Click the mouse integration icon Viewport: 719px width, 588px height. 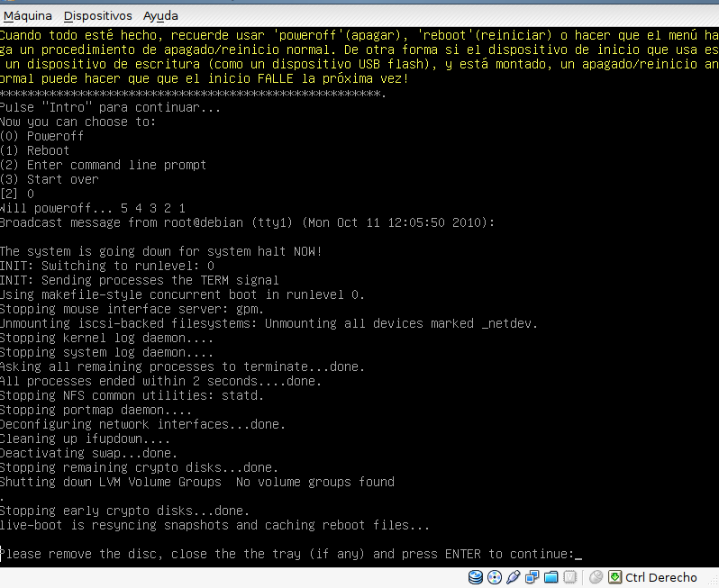pos(596,577)
